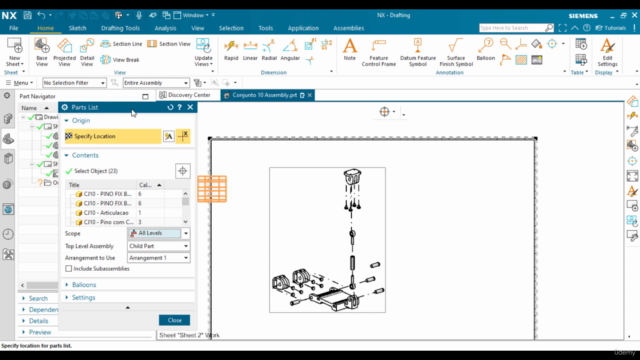The image size is (640, 360).
Task: Open the History clock sidebar icon
Action: coord(8,234)
